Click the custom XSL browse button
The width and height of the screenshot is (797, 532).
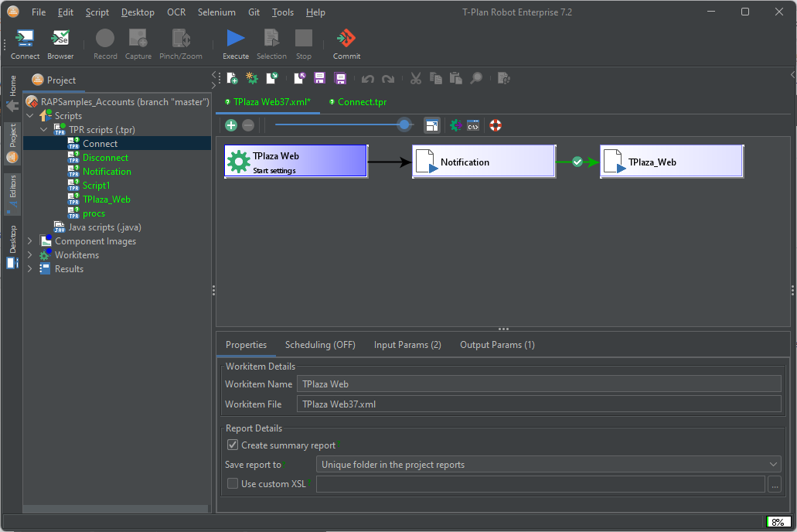775,485
